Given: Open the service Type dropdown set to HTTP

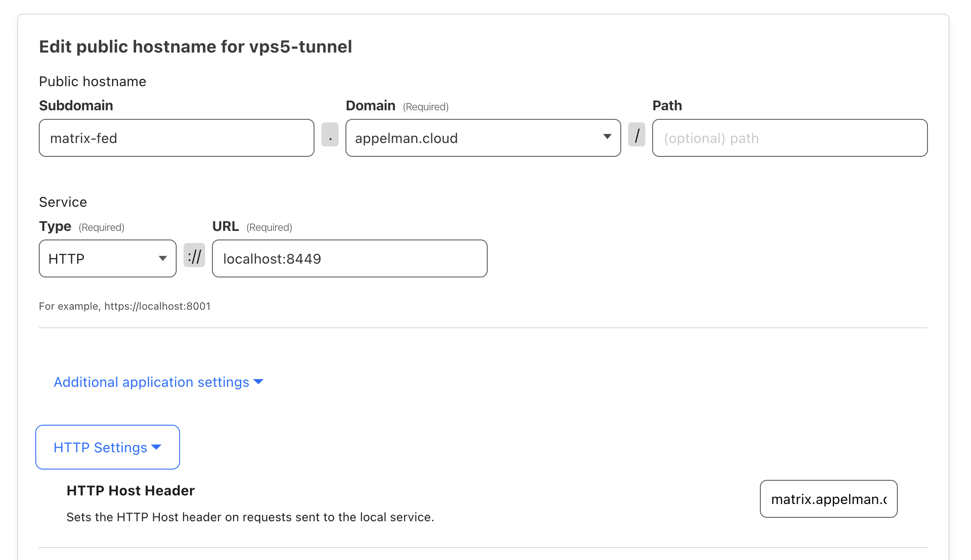Looking at the screenshot, I should coord(107,258).
